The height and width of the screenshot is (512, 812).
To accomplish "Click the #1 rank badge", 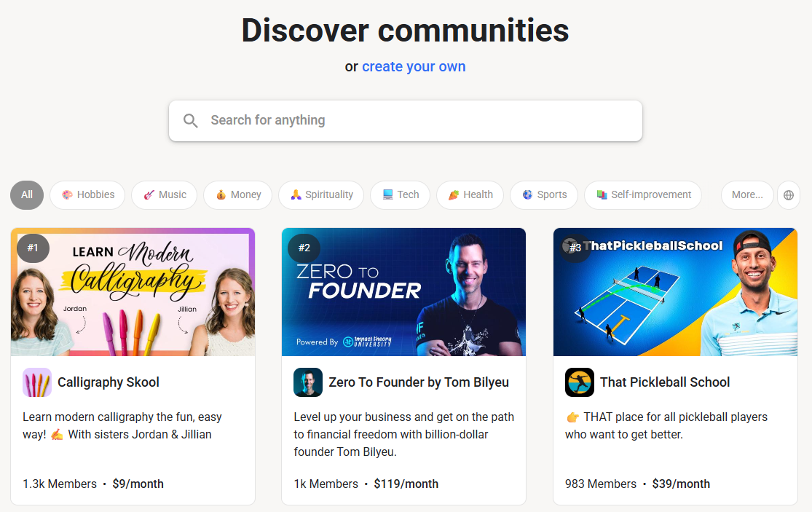I will click(33, 248).
